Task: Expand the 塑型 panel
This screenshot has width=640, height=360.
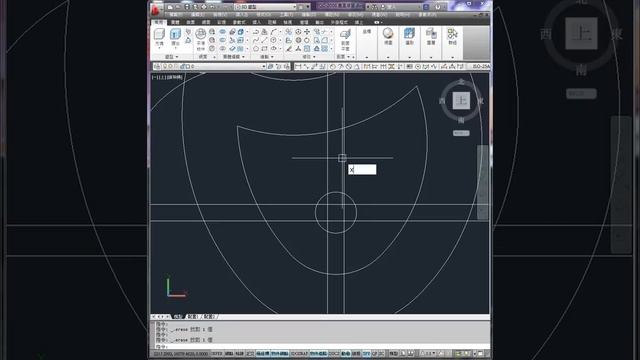Action: [172, 57]
